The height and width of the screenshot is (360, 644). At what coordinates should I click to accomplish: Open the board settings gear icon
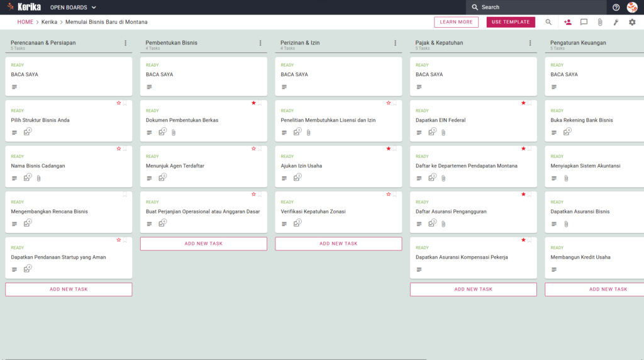tap(632, 22)
